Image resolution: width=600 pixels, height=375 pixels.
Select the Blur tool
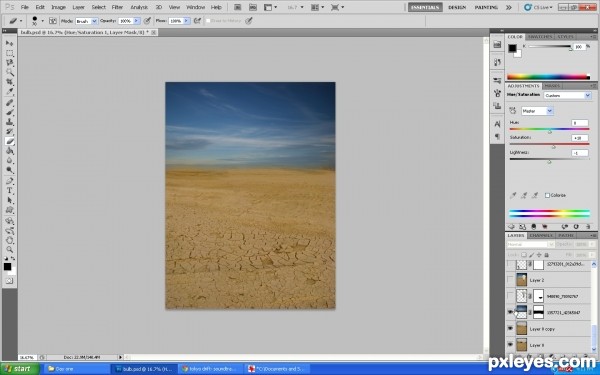[10, 161]
